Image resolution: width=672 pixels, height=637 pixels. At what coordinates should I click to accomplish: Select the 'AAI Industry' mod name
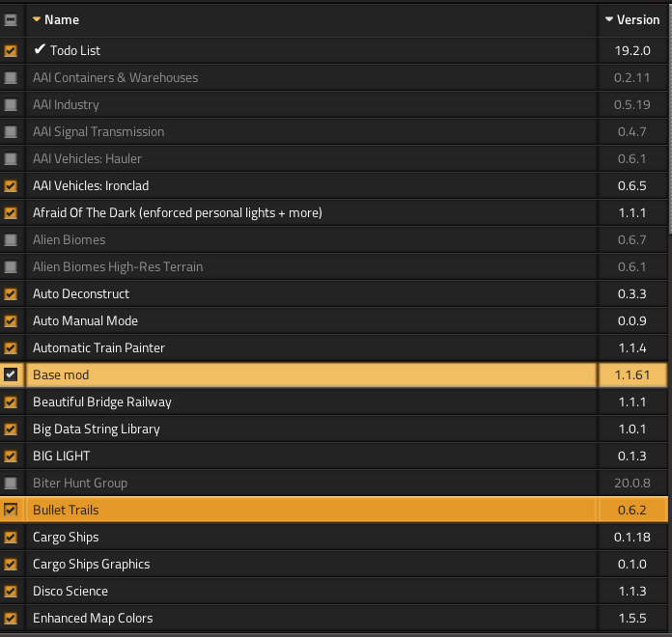click(66, 104)
